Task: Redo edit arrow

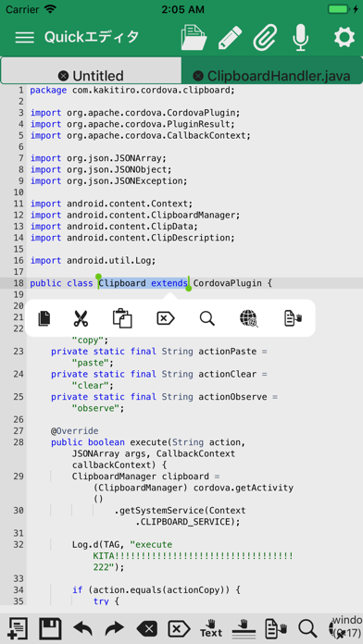Action: click(x=114, y=629)
